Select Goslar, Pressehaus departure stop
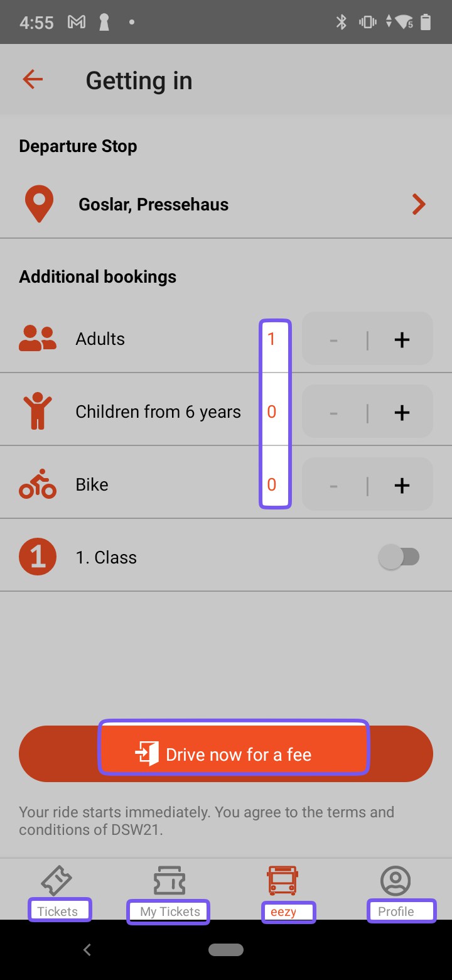This screenshot has width=452, height=980. (x=154, y=205)
